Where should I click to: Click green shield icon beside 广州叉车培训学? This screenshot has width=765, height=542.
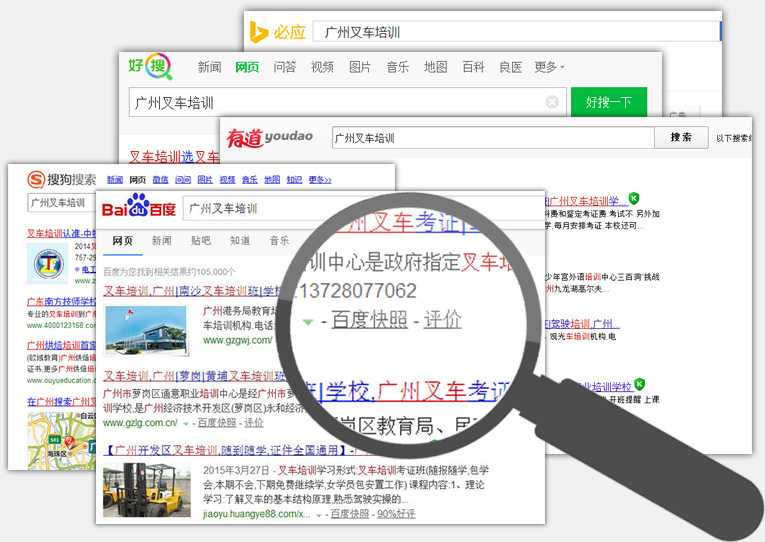[x=633, y=198]
